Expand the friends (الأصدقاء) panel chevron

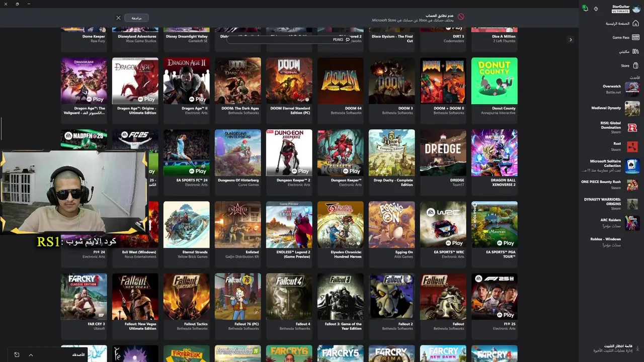tap(31, 355)
